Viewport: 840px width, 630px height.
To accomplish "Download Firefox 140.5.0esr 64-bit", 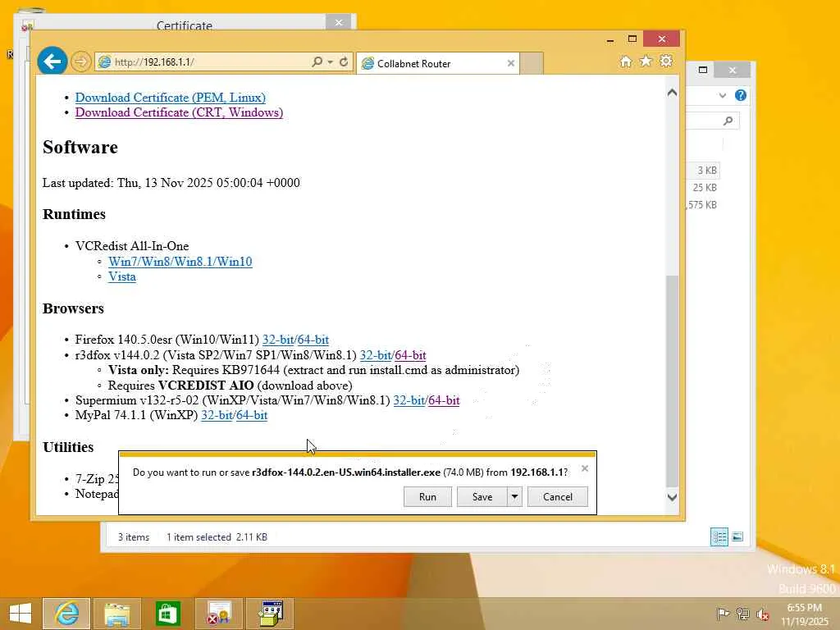I will click(x=313, y=340).
